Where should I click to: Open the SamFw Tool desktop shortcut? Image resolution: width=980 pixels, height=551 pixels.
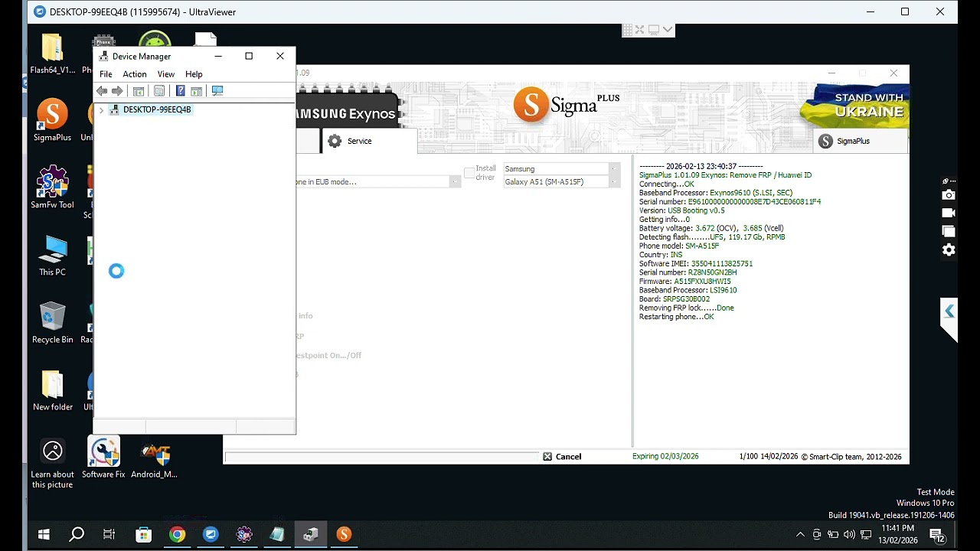coord(52,187)
